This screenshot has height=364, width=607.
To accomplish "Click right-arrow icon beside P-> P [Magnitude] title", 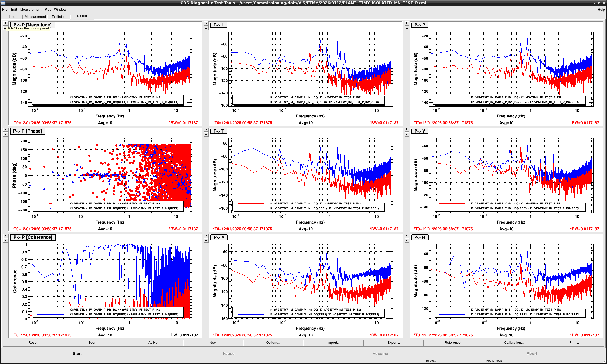I will point(5,23).
